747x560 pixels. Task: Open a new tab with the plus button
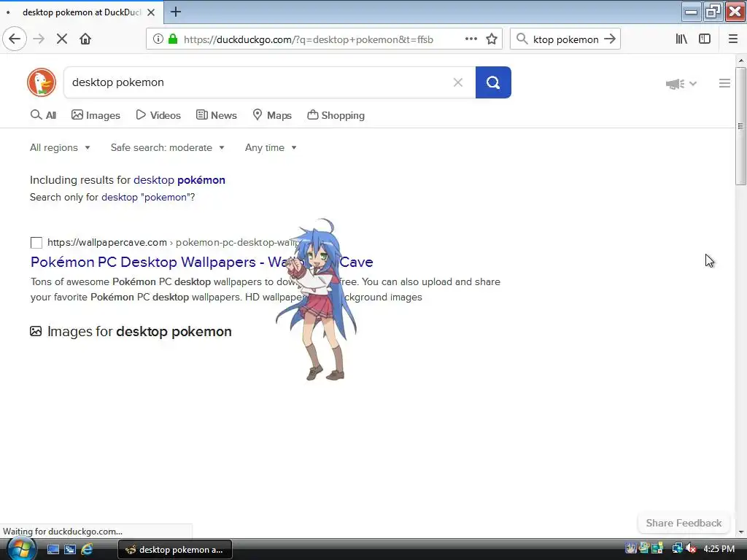[x=175, y=12]
